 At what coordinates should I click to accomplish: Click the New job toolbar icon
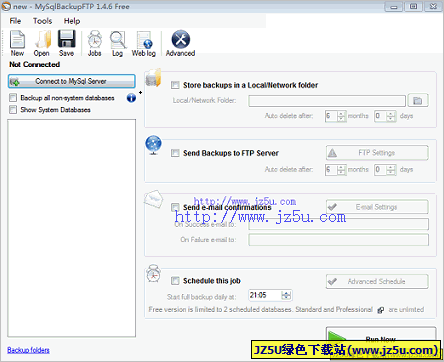pos(17,43)
